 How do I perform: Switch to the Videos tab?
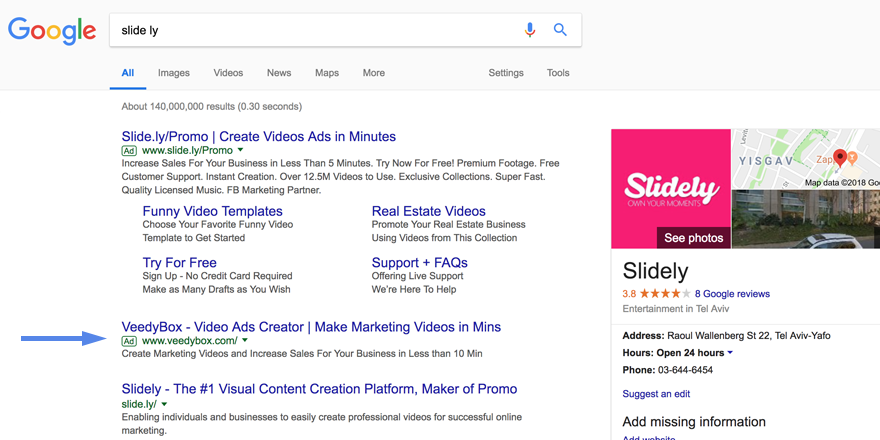(228, 73)
